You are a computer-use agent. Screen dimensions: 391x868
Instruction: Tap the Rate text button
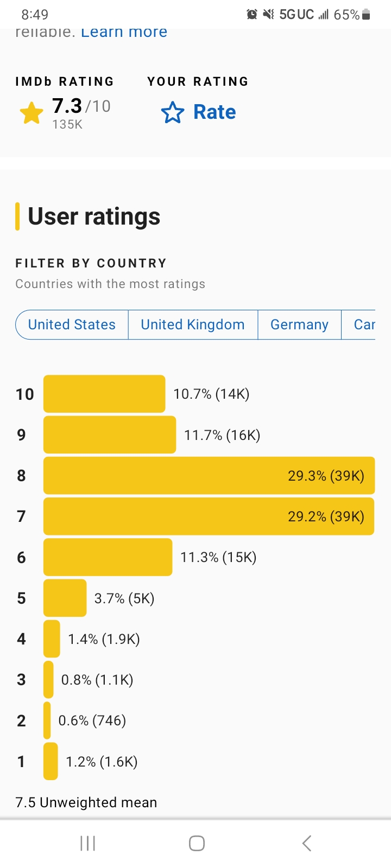click(x=215, y=112)
